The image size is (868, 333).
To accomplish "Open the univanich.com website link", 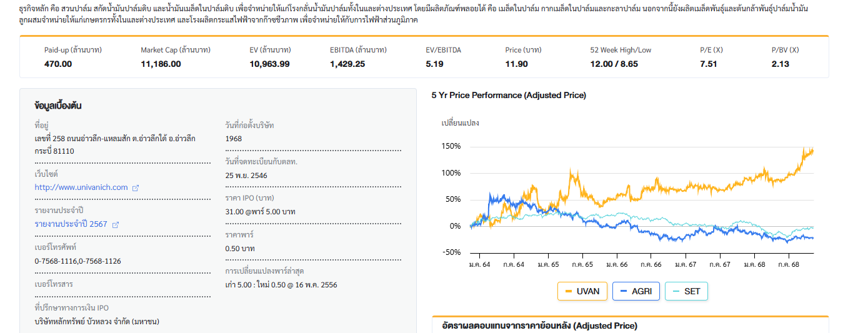I will pyautogui.click(x=81, y=187).
